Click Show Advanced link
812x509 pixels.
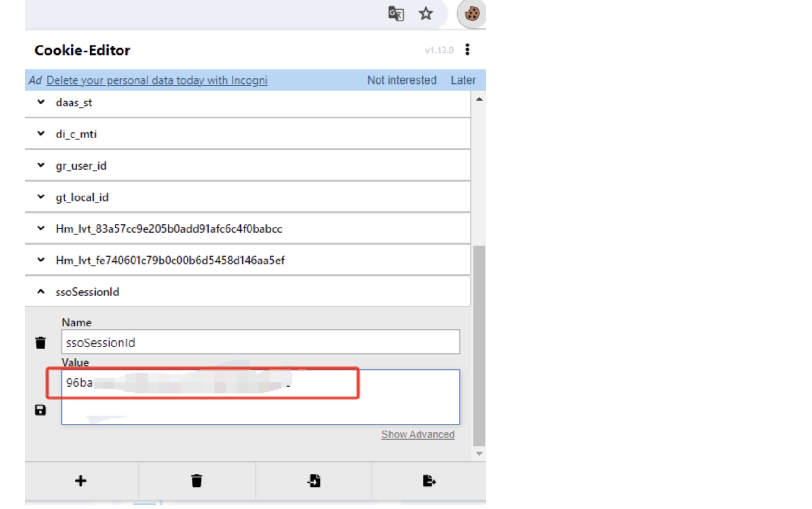(x=418, y=434)
